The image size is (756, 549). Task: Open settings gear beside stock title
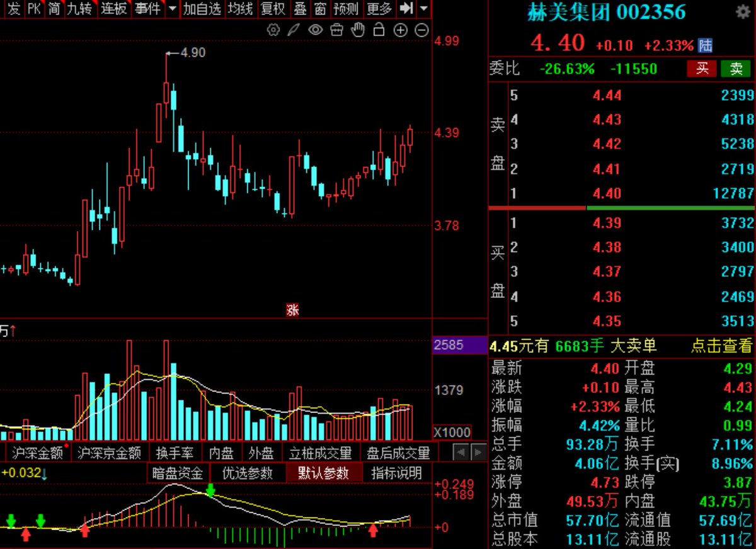(743, 11)
